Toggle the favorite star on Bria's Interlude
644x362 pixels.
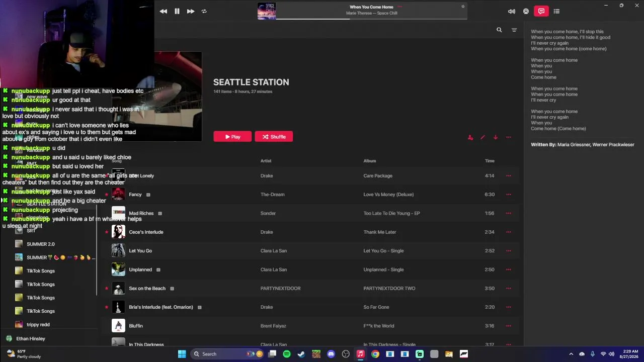107,307
